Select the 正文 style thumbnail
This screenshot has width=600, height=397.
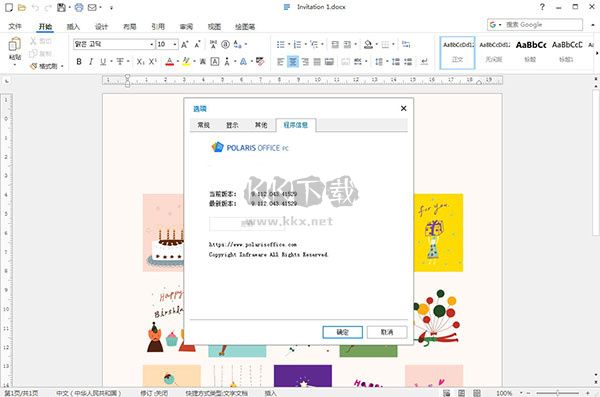pyautogui.click(x=457, y=52)
